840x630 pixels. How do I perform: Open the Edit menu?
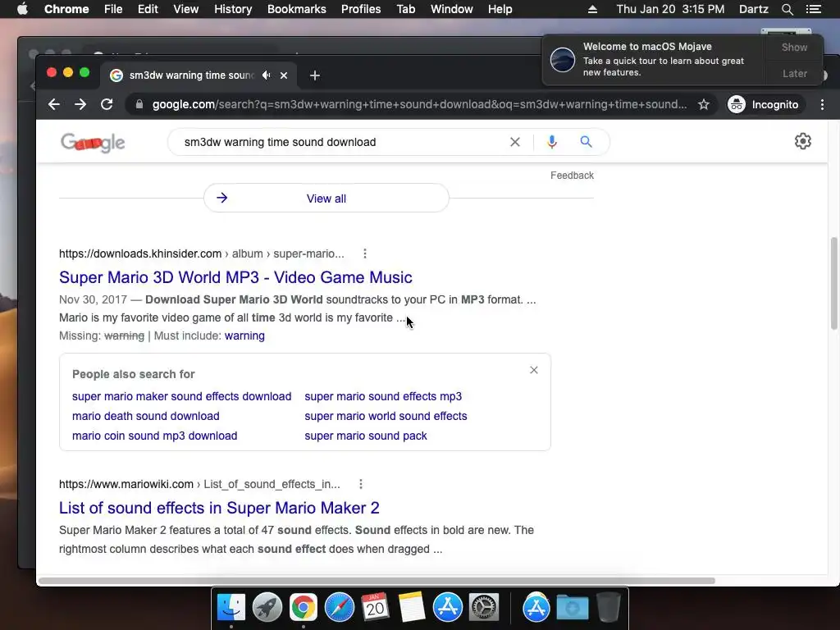[148, 9]
